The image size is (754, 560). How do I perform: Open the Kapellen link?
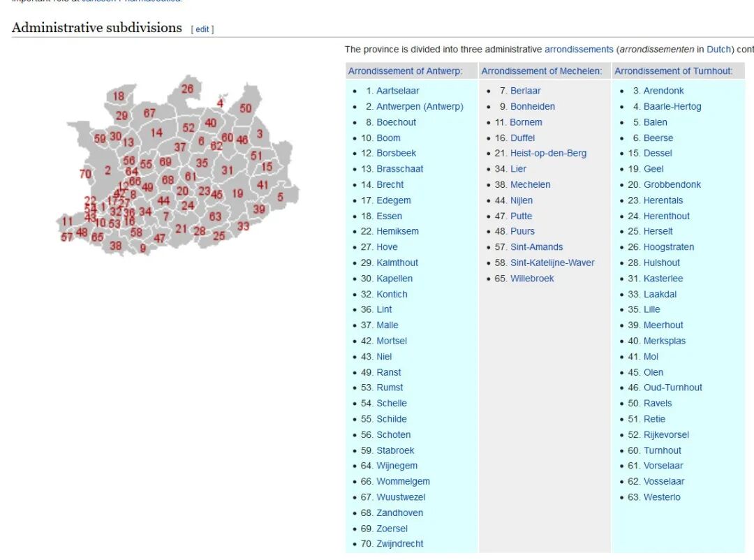click(394, 279)
